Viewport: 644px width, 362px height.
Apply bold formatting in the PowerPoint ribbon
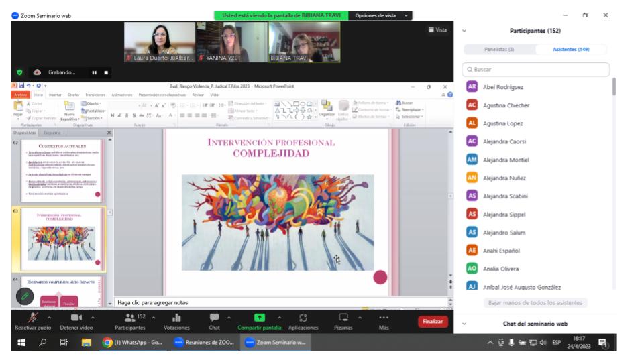112,116
